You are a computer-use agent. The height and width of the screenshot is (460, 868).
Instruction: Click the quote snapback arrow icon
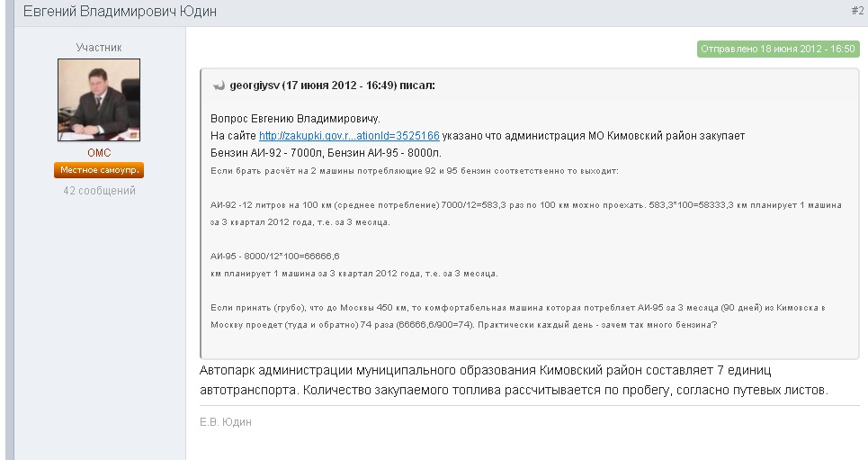218,86
